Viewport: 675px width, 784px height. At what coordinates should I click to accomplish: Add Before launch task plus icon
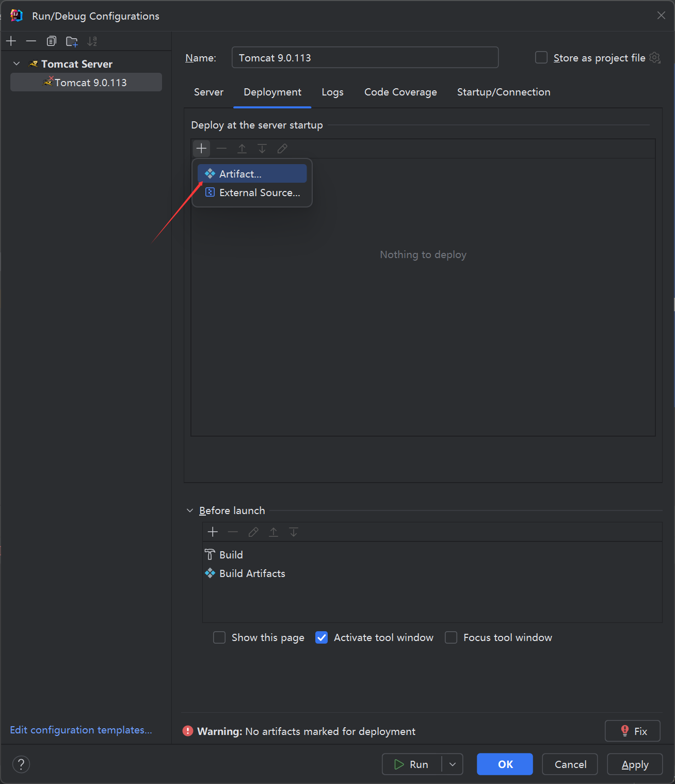[213, 532]
